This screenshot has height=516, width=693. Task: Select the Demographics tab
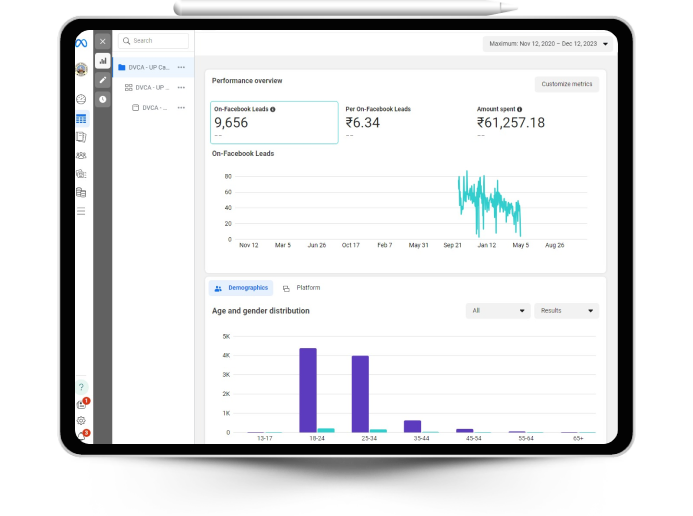[x=241, y=288]
